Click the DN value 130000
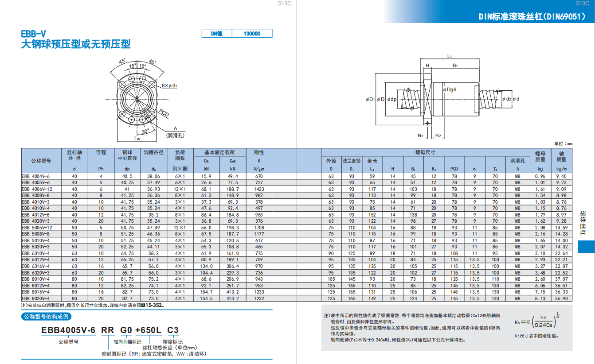595x364 pixels. tap(252, 34)
